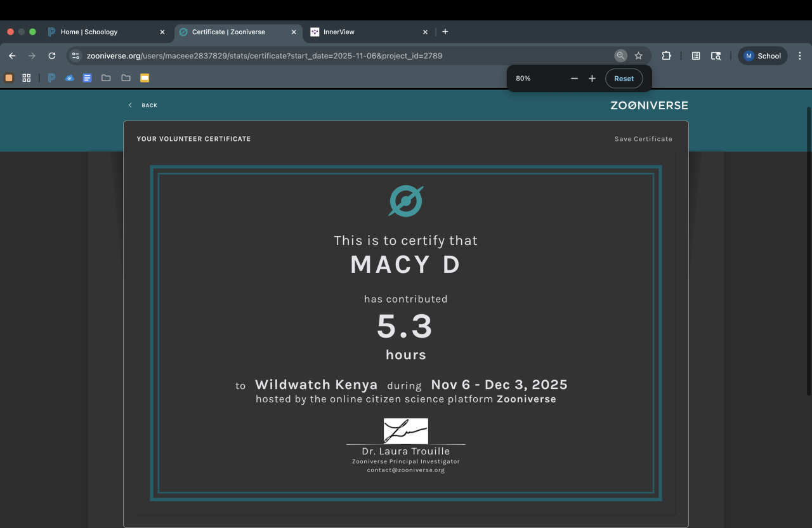Go back with the BACK link
This screenshot has height=528, width=812.
click(x=143, y=105)
